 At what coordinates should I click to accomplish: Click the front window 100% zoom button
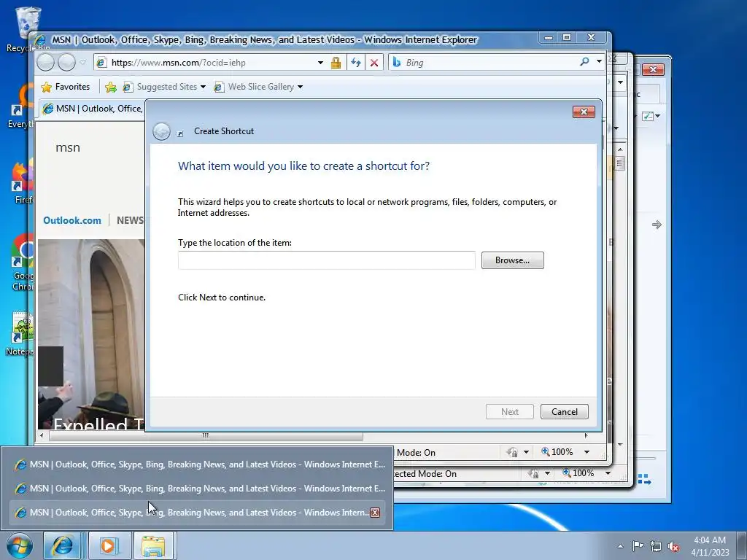[557, 452]
